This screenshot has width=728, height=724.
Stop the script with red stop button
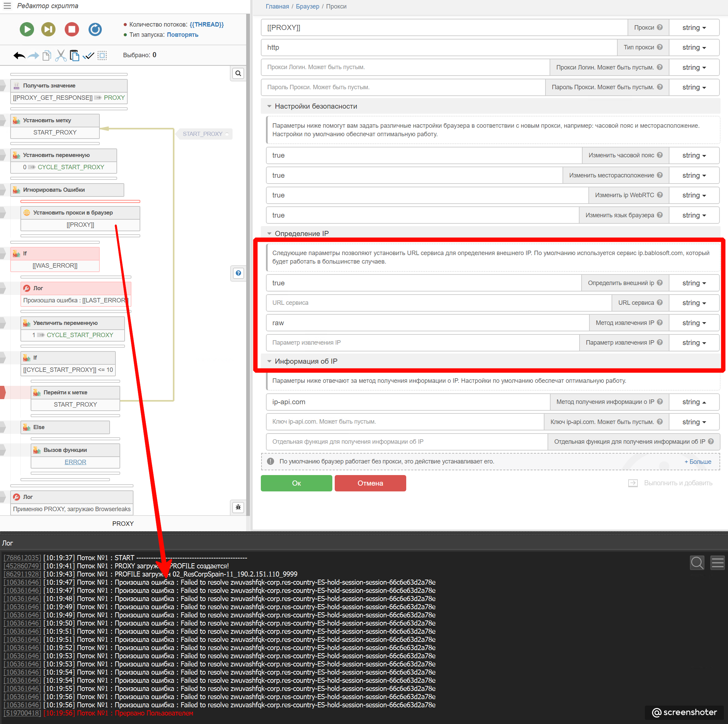[72, 29]
